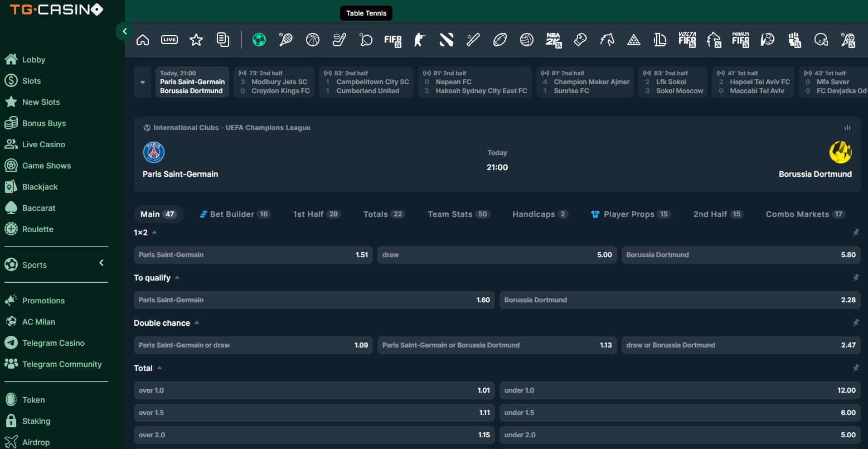Bet on Paris Saint-Germain at 1.51
This screenshot has height=449, width=868.
(253, 255)
